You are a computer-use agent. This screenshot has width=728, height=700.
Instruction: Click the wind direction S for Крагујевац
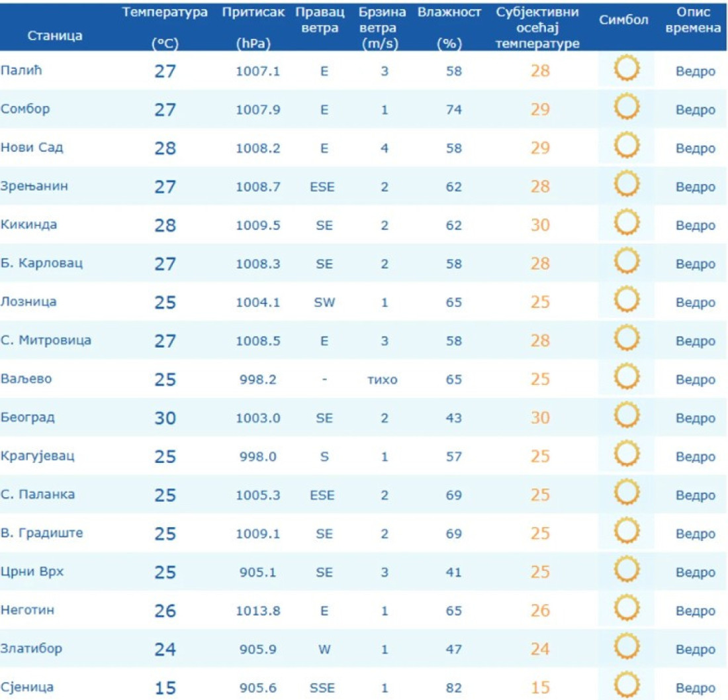[324, 456]
